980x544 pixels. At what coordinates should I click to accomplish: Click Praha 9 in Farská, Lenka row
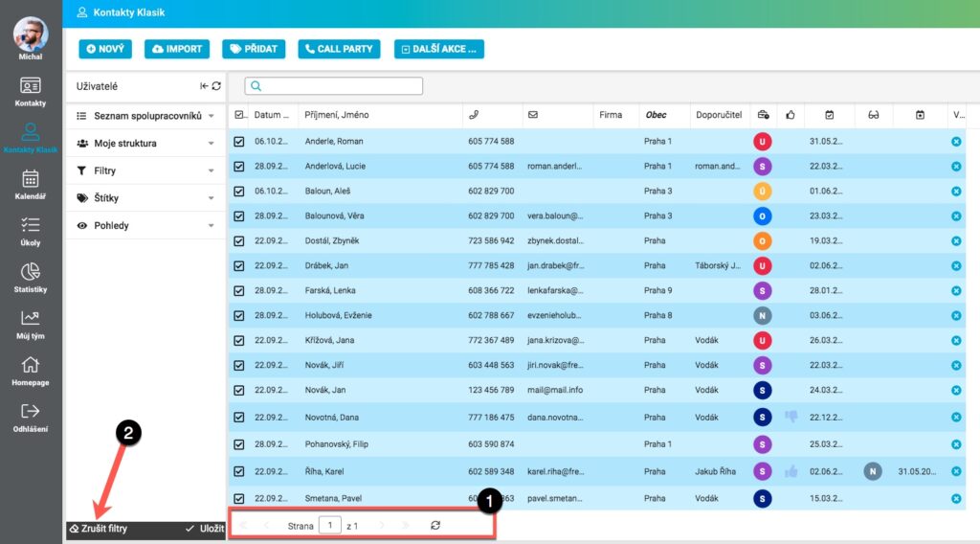tap(658, 291)
